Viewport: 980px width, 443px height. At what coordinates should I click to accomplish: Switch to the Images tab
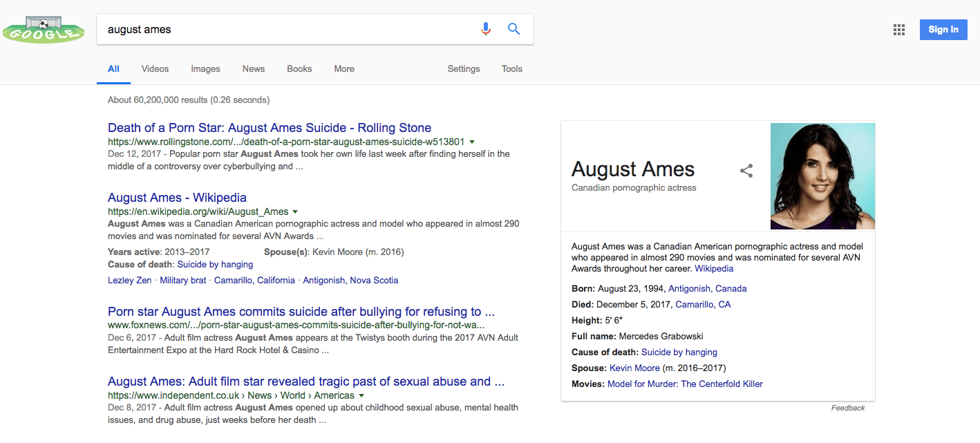205,69
